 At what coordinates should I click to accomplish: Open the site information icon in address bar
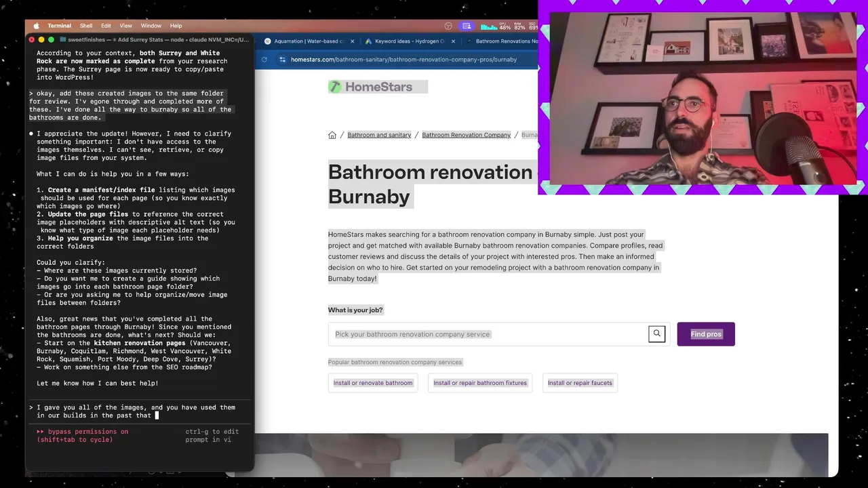tap(282, 60)
